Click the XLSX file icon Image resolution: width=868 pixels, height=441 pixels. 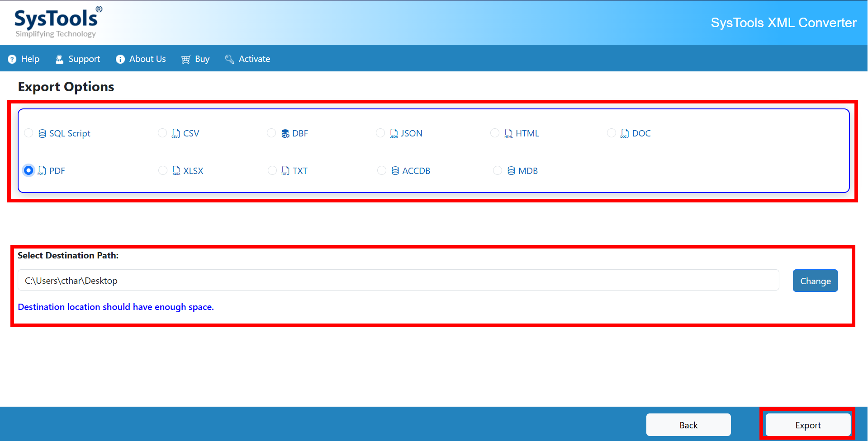[x=176, y=171]
